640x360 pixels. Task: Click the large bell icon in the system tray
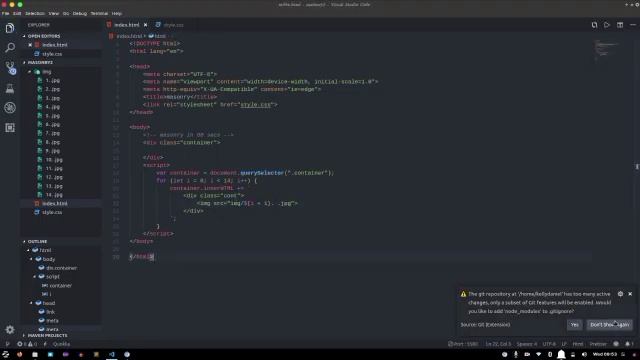coord(562,355)
